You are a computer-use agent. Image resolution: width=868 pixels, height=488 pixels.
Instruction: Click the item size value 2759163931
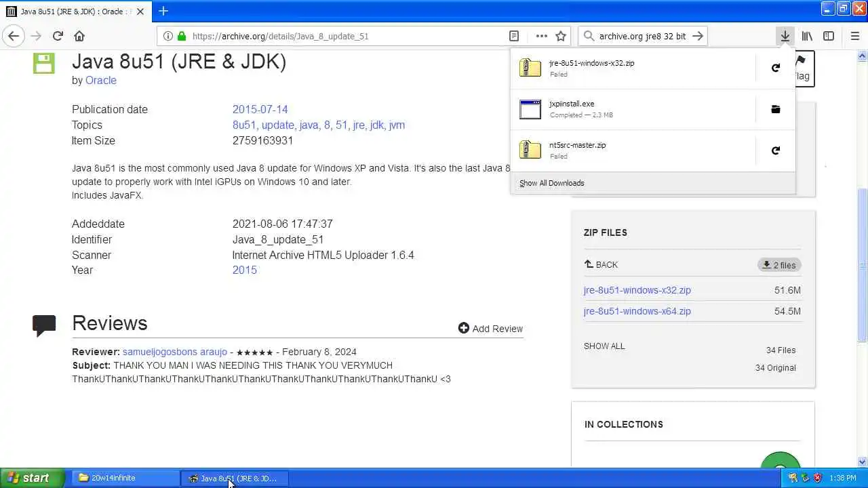(263, 140)
